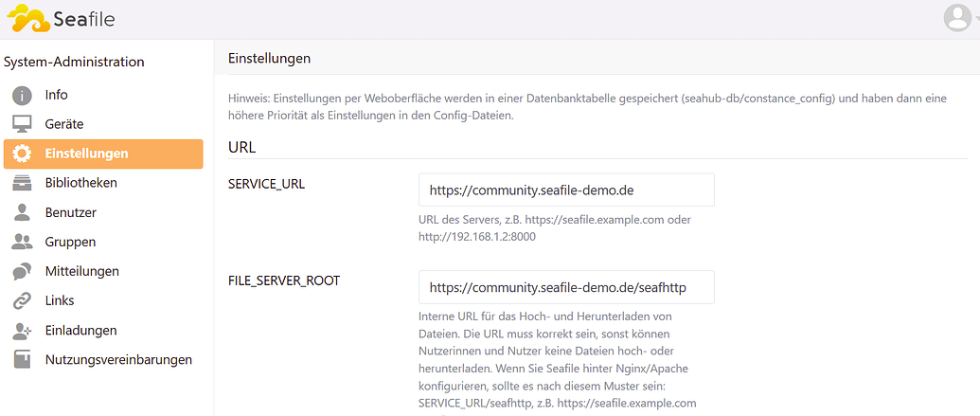Focus the SERVICE_URL input field

tap(565, 190)
